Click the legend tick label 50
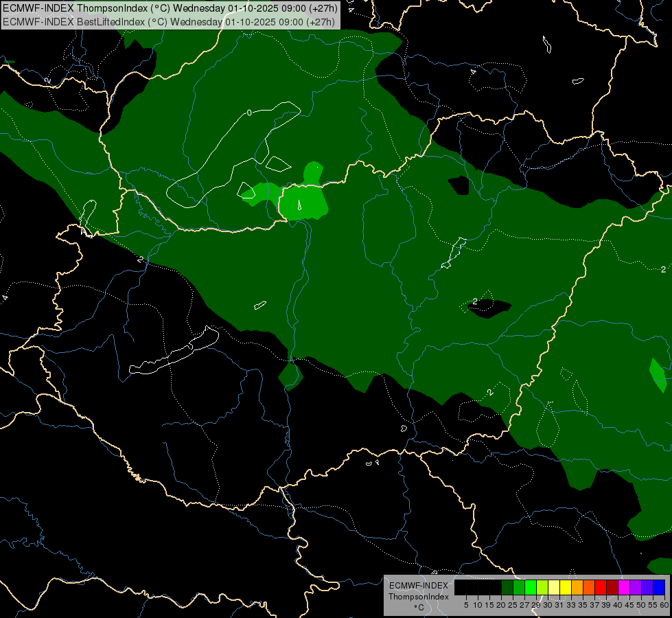Image resolution: width=672 pixels, height=618 pixels. coord(641,605)
